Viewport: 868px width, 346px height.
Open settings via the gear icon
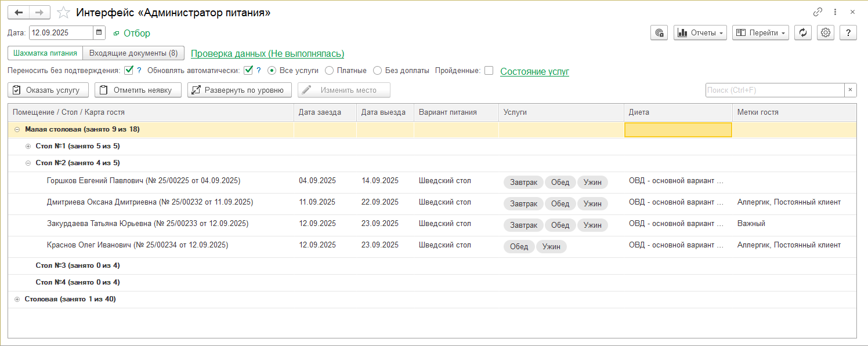coord(825,33)
